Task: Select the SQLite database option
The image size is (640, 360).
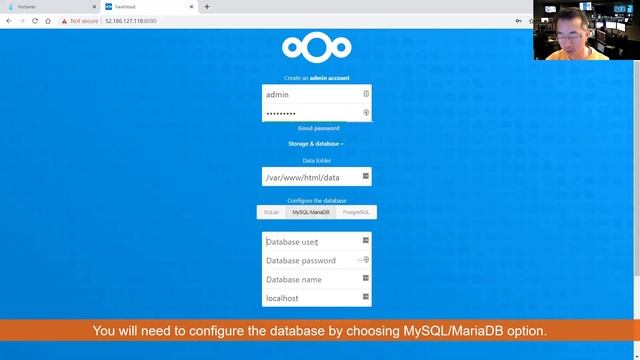Action: [271, 212]
